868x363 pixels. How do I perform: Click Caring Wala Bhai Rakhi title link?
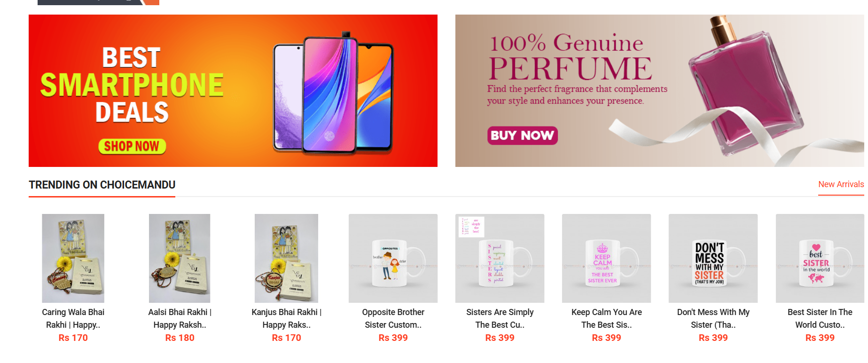73,318
